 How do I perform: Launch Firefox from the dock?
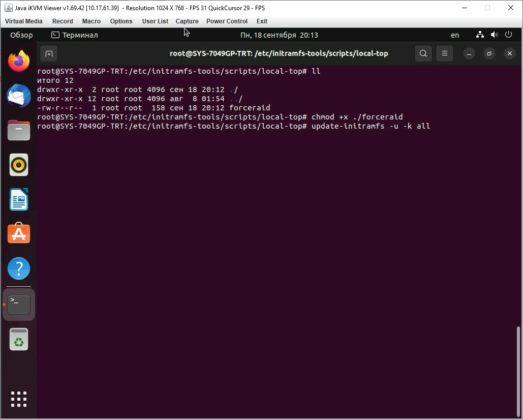(x=19, y=61)
